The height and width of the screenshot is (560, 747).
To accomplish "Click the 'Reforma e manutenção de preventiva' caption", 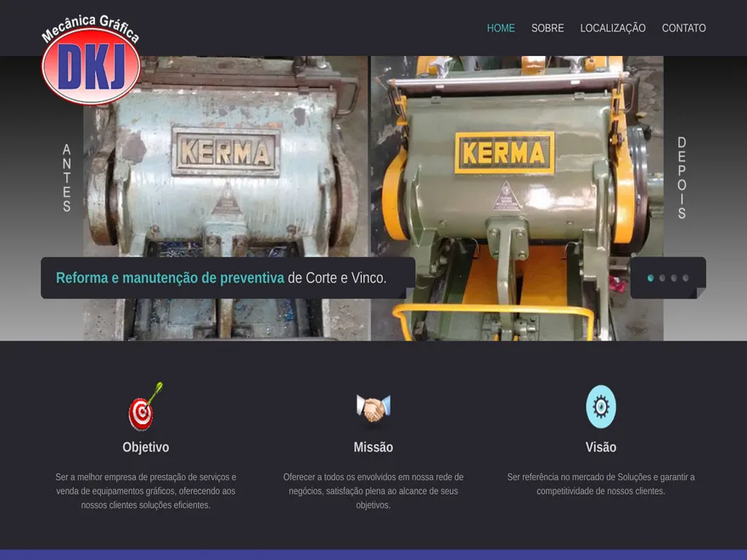I will point(170,277).
